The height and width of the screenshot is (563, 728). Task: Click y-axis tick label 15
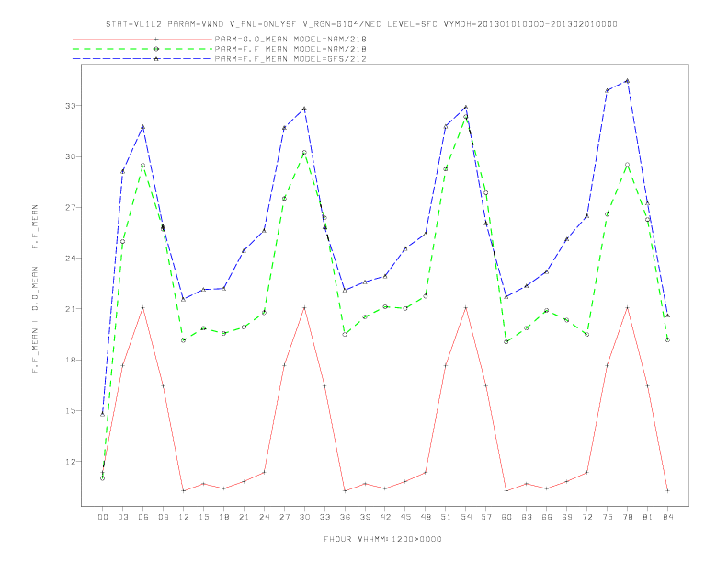(71, 410)
